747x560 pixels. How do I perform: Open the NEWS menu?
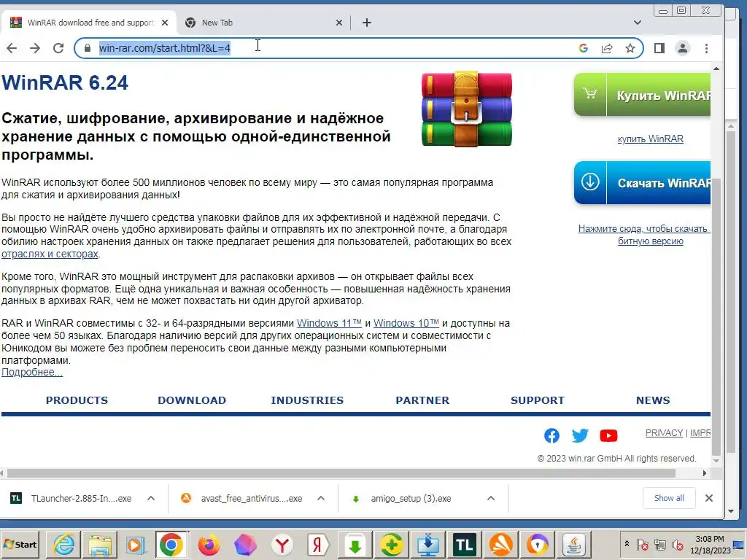tap(653, 400)
